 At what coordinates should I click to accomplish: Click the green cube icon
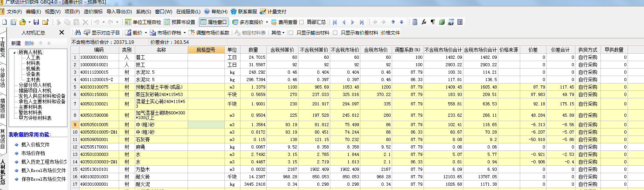tap(442, 22)
